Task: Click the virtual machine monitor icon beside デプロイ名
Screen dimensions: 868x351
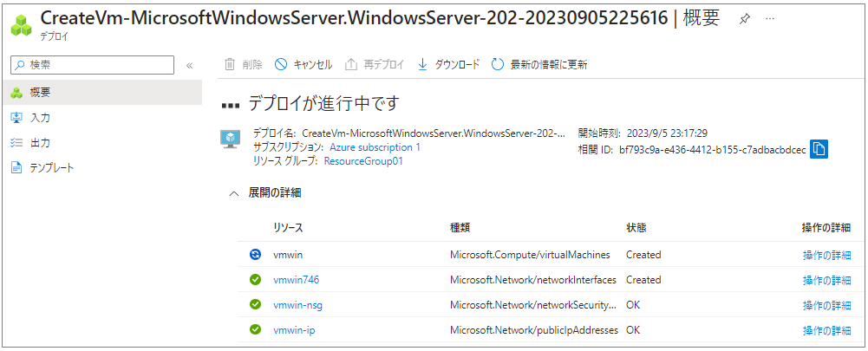Action: (x=230, y=139)
